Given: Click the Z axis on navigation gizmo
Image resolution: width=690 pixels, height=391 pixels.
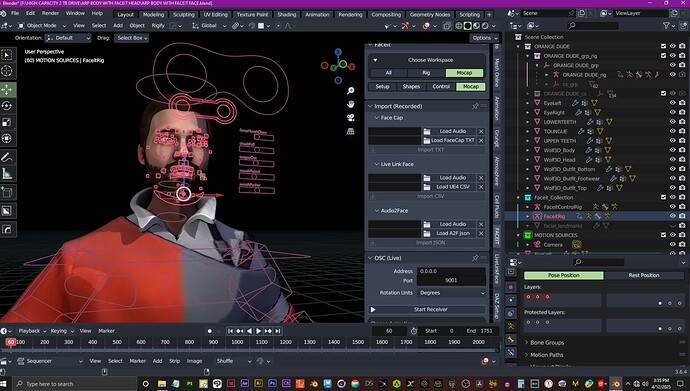Looking at the screenshot, I should (x=338, y=52).
